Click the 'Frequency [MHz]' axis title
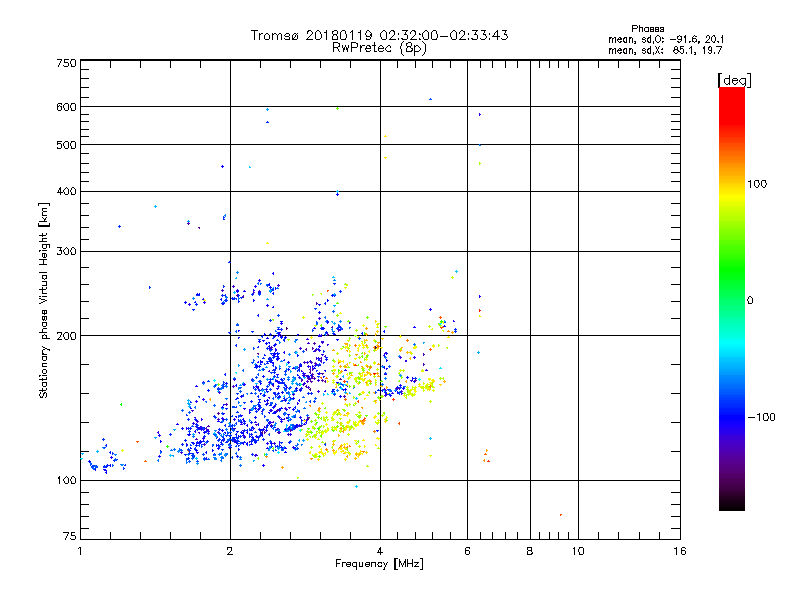The image size is (800, 600). click(x=379, y=564)
